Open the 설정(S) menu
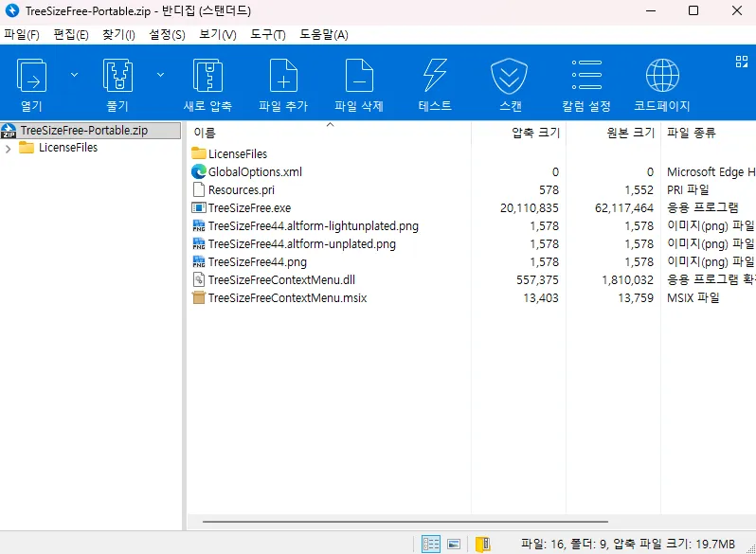 167,35
